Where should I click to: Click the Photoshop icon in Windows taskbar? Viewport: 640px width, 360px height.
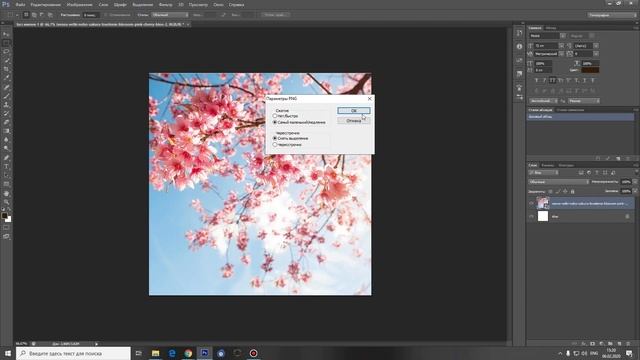pos(204,353)
